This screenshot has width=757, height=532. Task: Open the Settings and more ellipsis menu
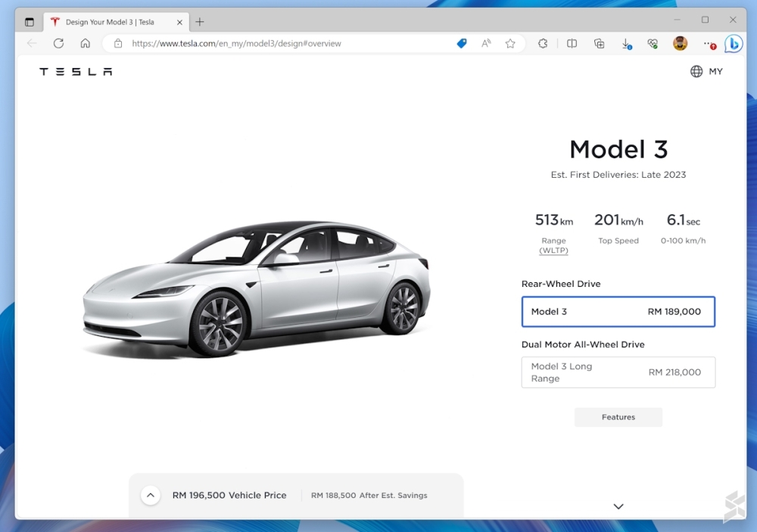tap(709, 44)
